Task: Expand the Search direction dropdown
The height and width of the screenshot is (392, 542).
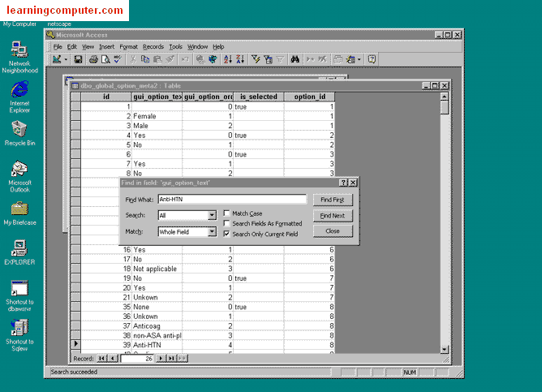Action: [x=212, y=215]
